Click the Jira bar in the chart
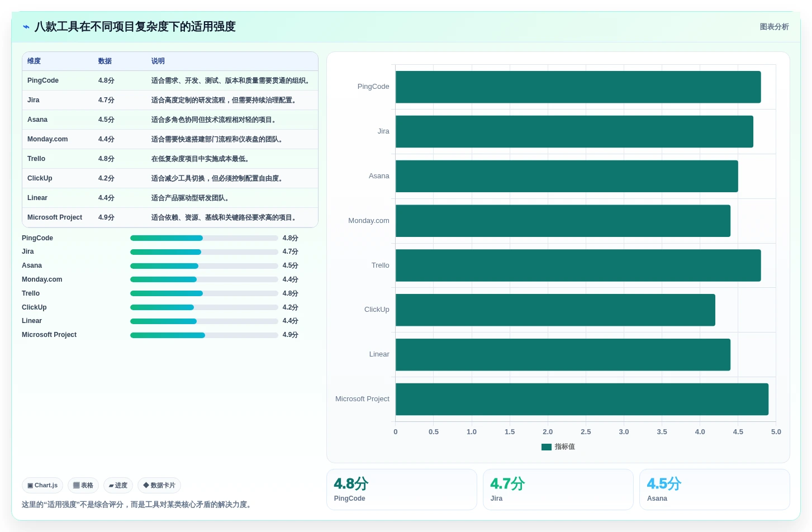 tap(574, 132)
